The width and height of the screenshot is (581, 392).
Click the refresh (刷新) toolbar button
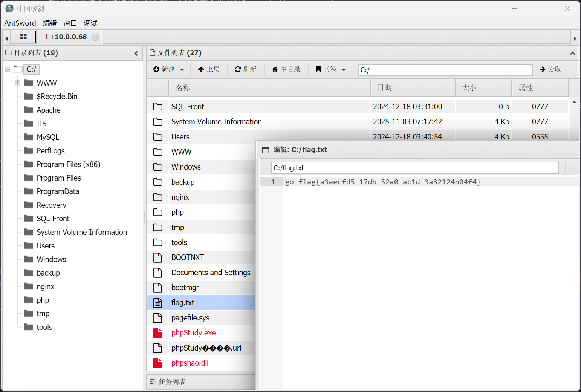coord(246,69)
